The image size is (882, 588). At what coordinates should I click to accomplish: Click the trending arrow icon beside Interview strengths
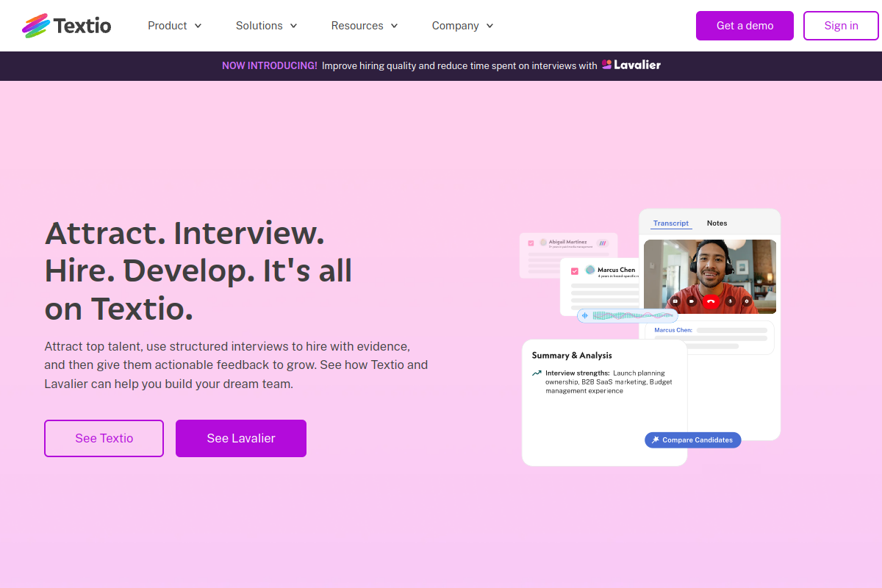(x=537, y=373)
